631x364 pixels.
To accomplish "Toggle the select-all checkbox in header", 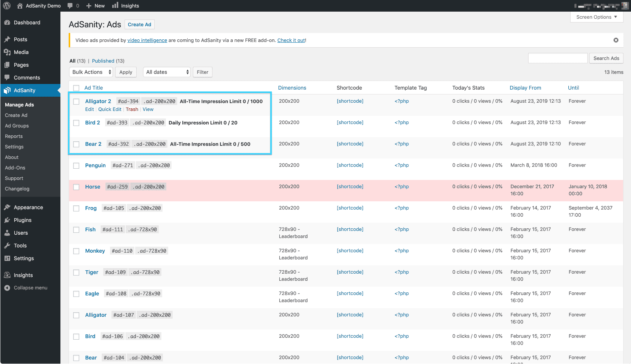I will point(76,88).
